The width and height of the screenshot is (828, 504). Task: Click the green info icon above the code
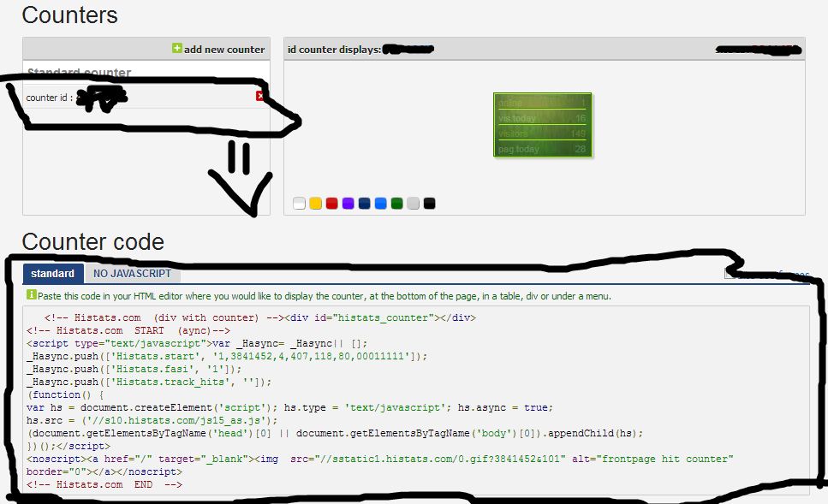pos(31,294)
